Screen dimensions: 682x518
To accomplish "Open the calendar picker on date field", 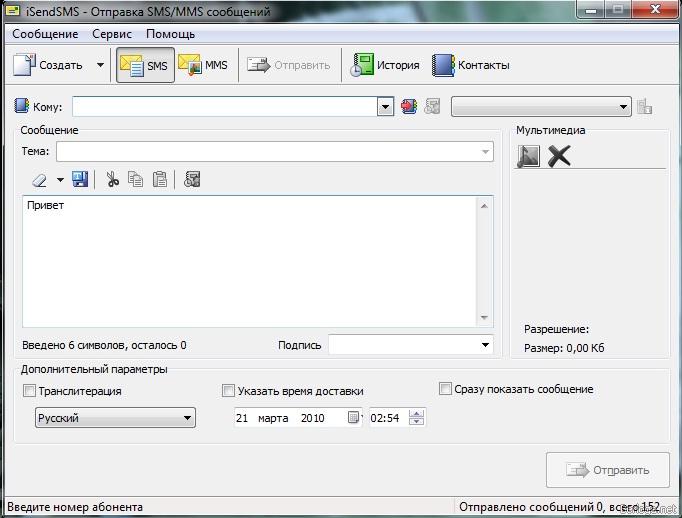I will [354, 418].
